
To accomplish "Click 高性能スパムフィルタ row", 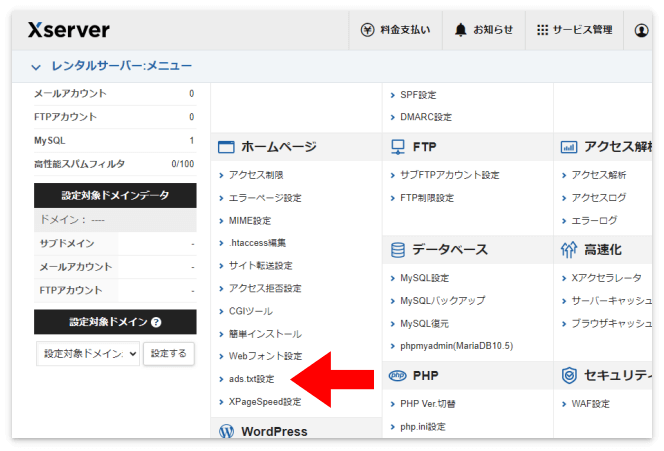I will [115, 164].
